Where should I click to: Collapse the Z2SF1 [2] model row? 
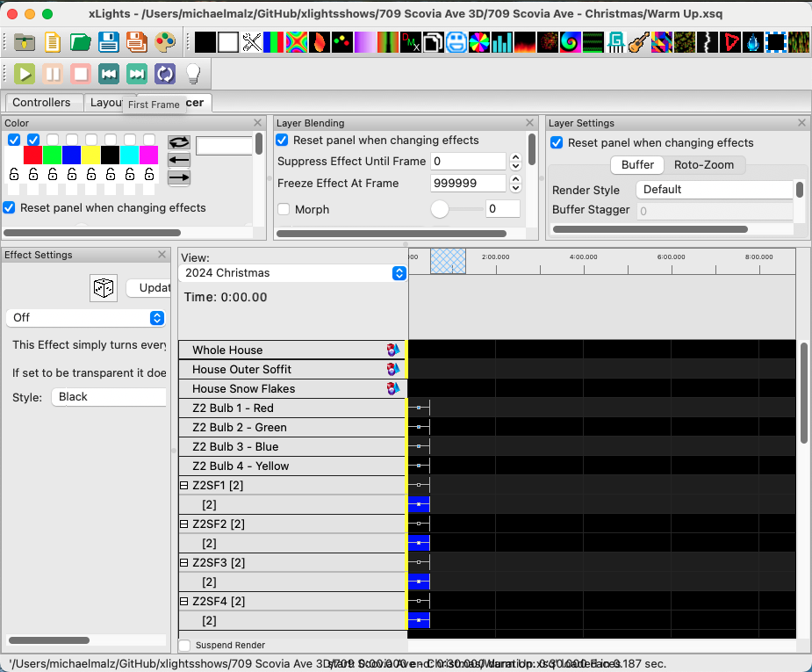[183, 486]
